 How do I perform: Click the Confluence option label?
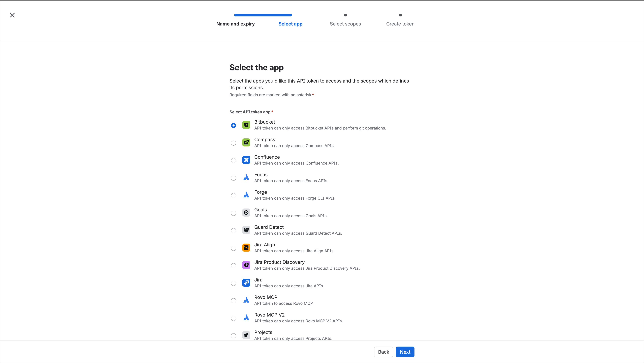pos(267,157)
